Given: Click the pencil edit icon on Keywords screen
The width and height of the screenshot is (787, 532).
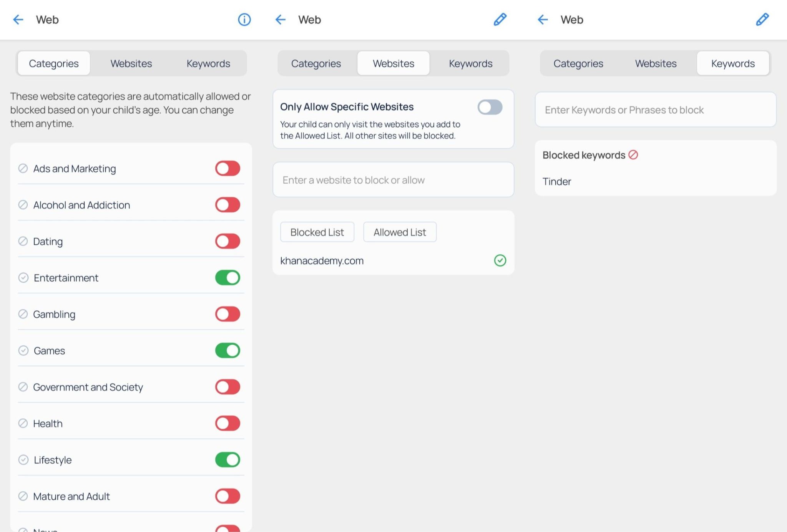Looking at the screenshot, I should (762, 20).
